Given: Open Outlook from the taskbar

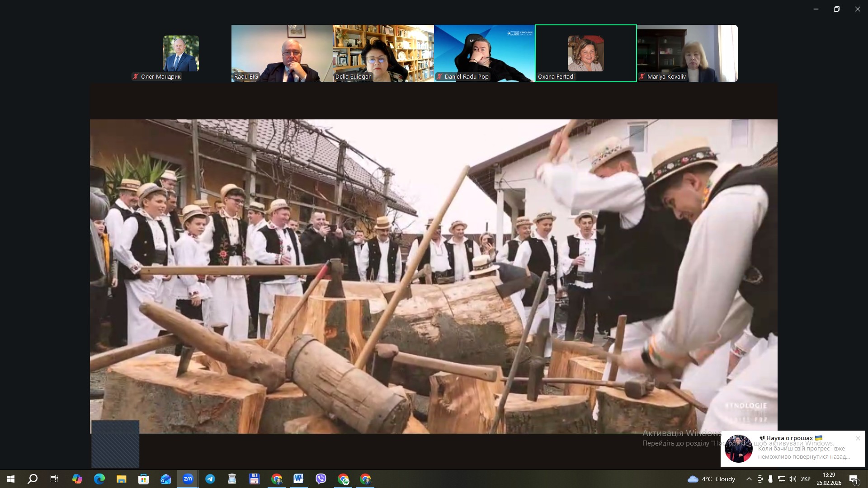Looking at the screenshot, I should click(165, 479).
